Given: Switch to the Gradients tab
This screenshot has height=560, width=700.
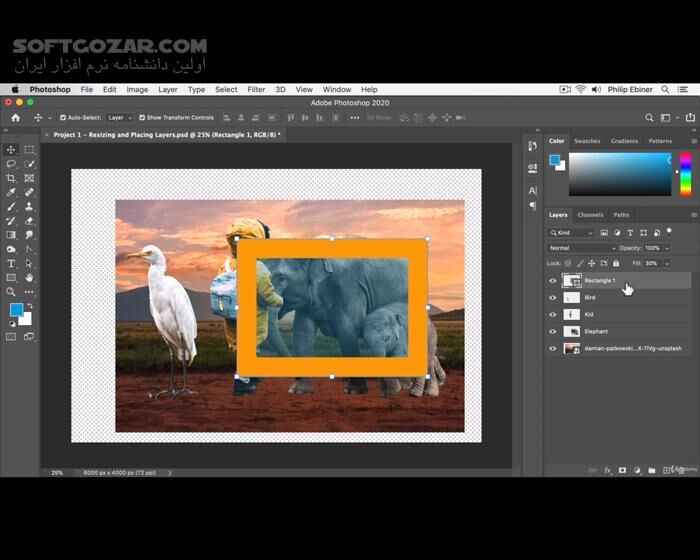Looking at the screenshot, I should [x=625, y=141].
